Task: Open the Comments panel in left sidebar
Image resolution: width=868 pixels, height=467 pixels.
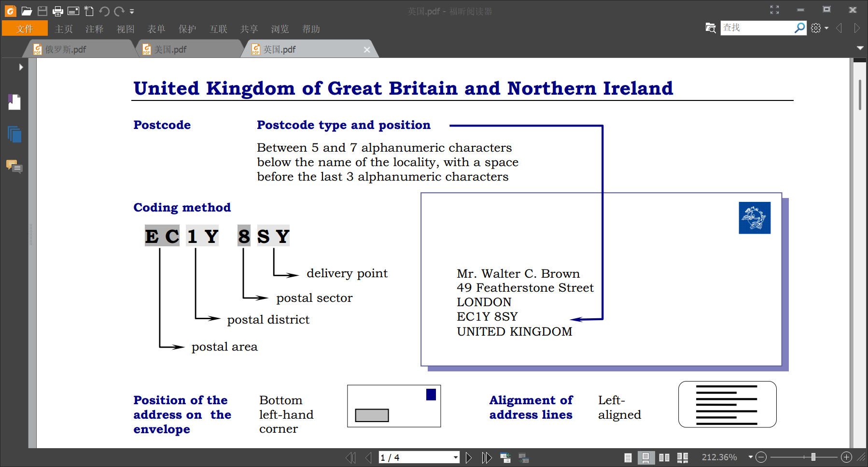Action: [x=14, y=167]
